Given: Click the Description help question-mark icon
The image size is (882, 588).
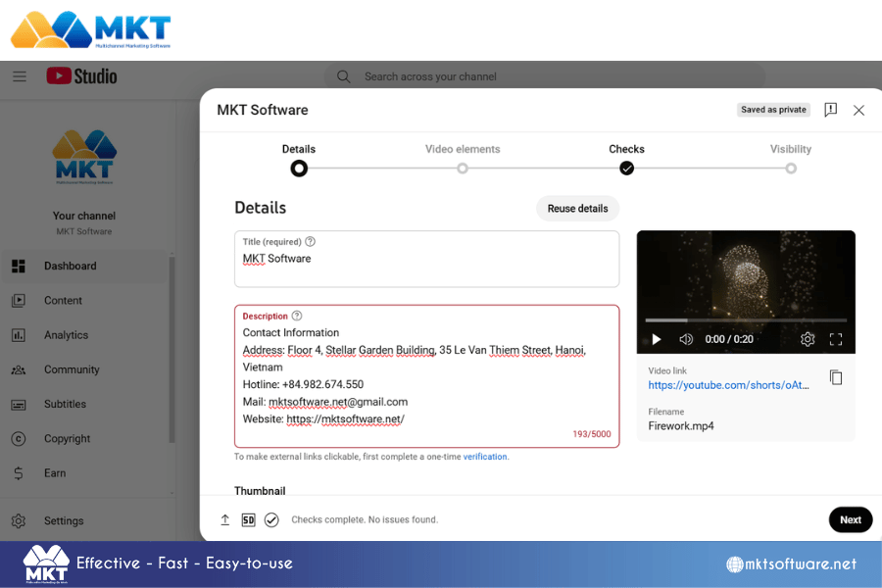Looking at the screenshot, I should click(296, 316).
